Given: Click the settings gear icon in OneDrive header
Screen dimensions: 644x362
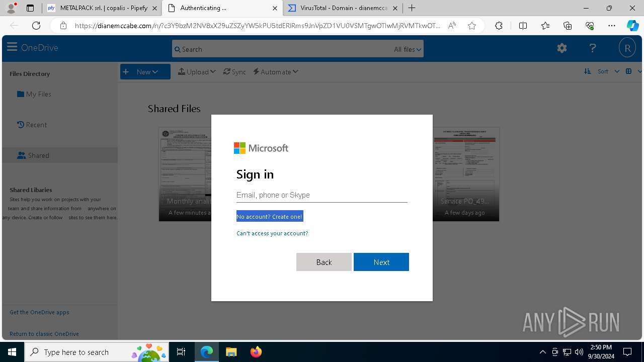Looking at the screenshot, I should [562, 48].
